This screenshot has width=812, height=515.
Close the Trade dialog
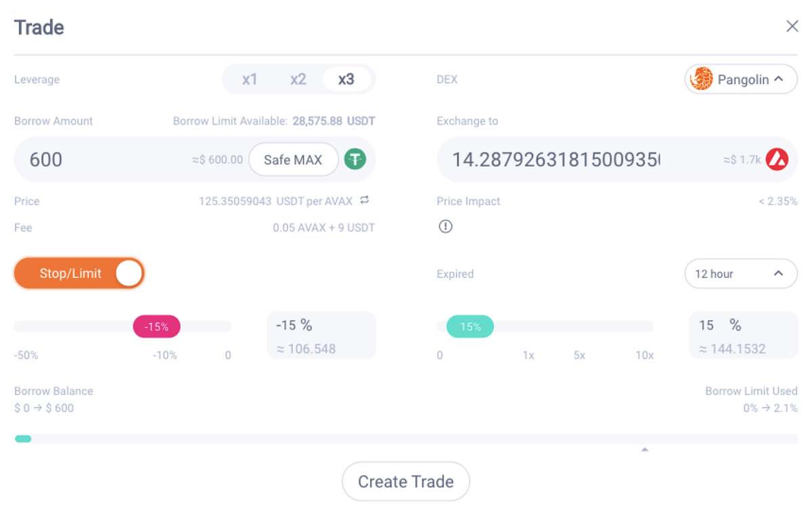pyautogui.click(x=792, y=26)
